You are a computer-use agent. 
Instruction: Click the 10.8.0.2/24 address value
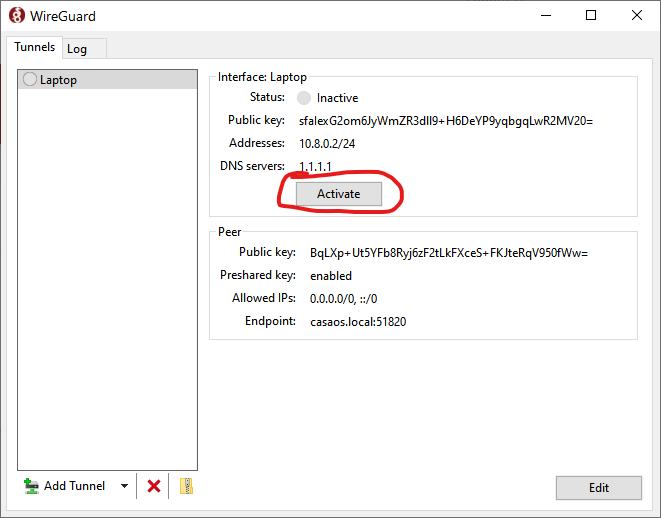click(327, 144)
